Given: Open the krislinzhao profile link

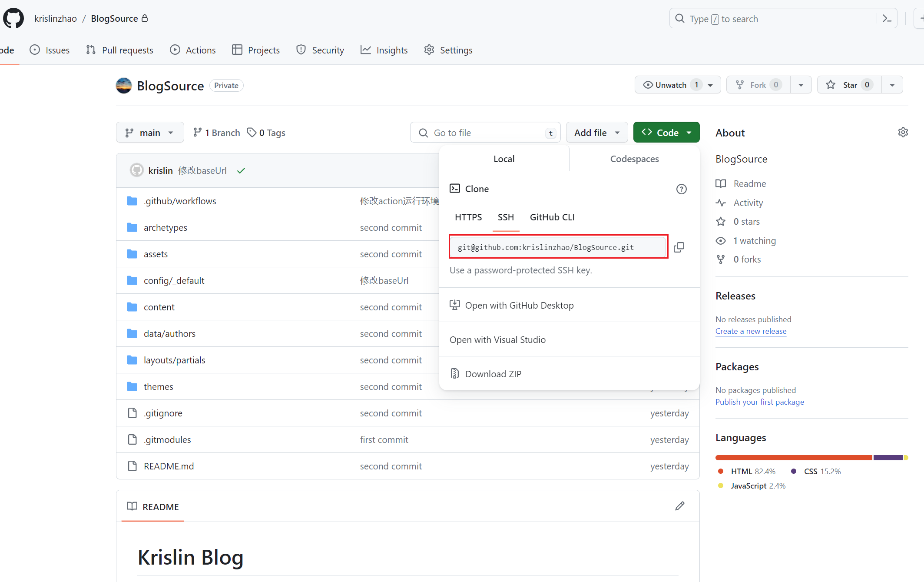Looking at the screenshot, I should click(56, 18).
